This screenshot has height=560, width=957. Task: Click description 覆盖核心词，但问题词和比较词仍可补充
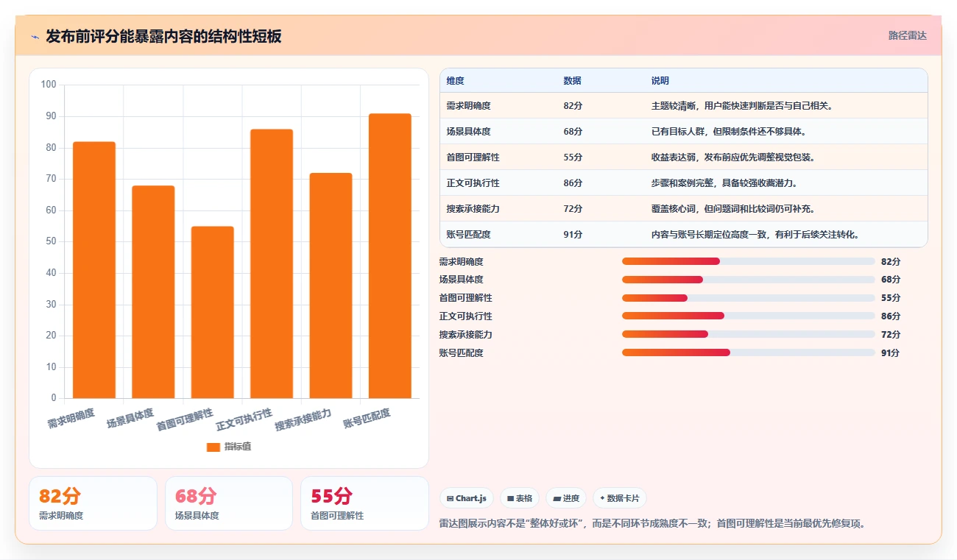coord(733,209)
